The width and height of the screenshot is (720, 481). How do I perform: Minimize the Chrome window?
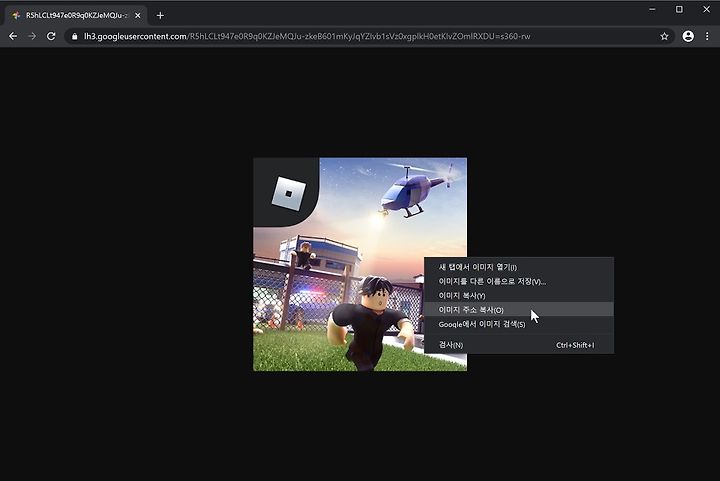[652, 9]
